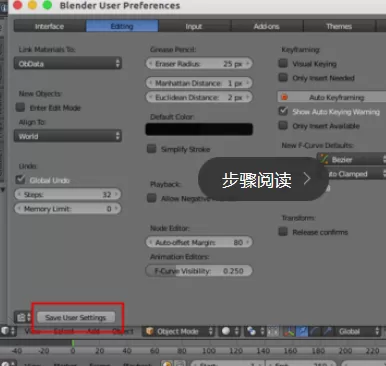Click the red record icon in Auto Keyframing
The image size is (386, 366).
[284, 97]
